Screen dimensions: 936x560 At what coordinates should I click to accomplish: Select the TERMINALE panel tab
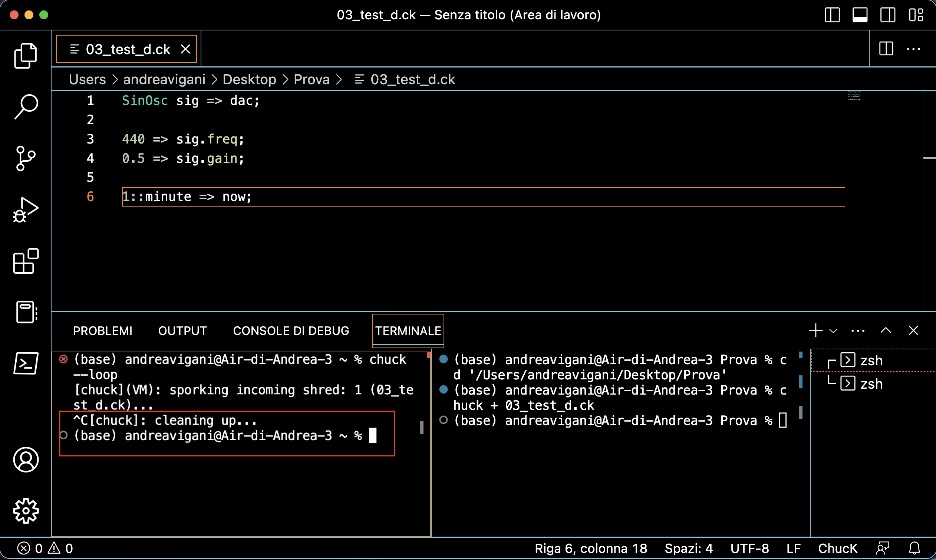[x=408, y=330]
